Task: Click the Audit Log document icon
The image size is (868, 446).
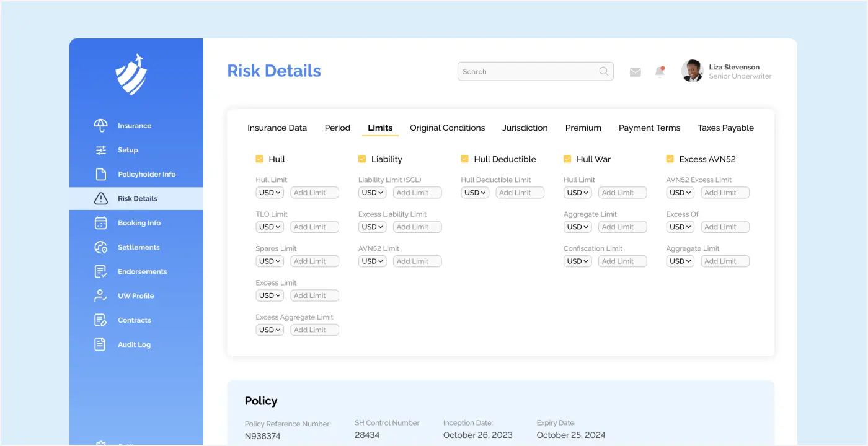Action: [100, 344]
